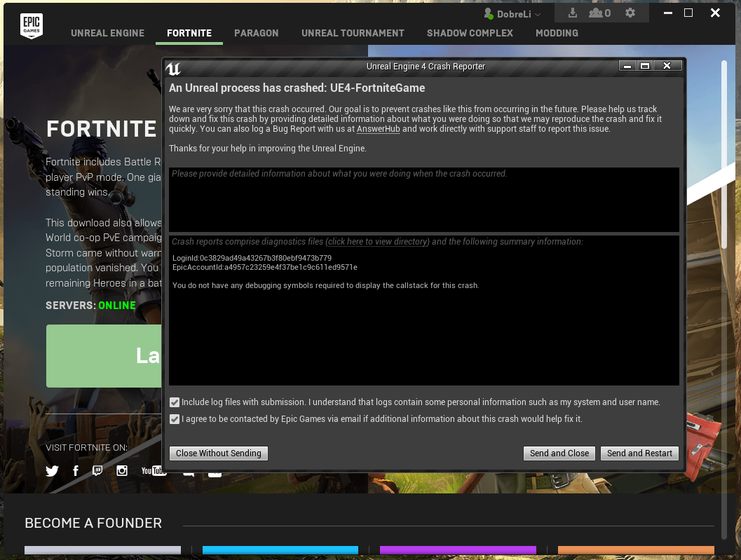
Task: Click the gray founder pack card
Action: [x=102, y=550]
